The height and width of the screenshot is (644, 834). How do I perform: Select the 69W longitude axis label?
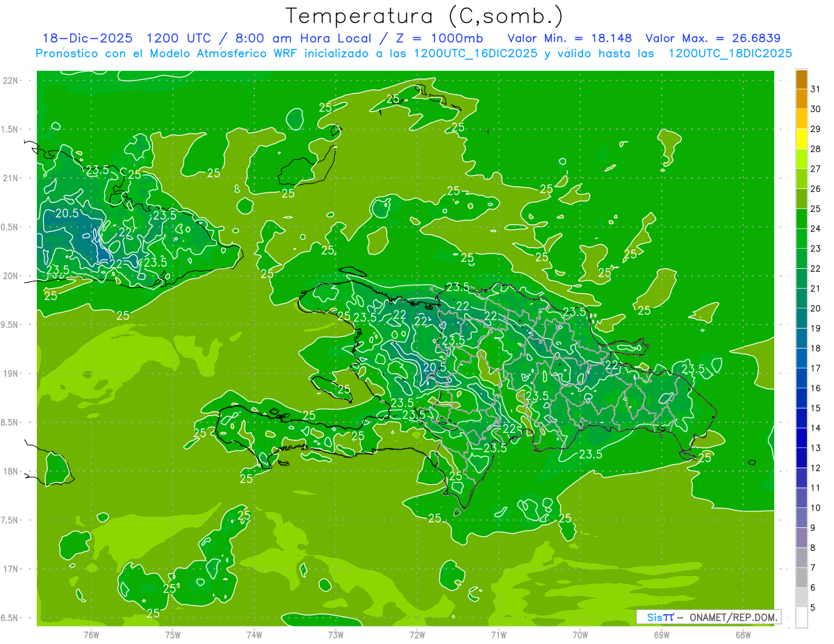click(x=662, y=635)
